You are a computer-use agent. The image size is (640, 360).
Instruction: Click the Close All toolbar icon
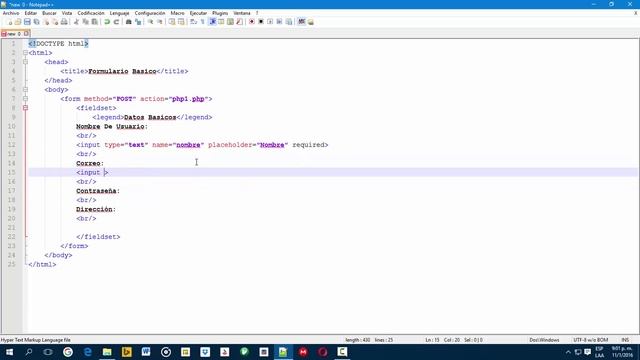coord(55,22)
